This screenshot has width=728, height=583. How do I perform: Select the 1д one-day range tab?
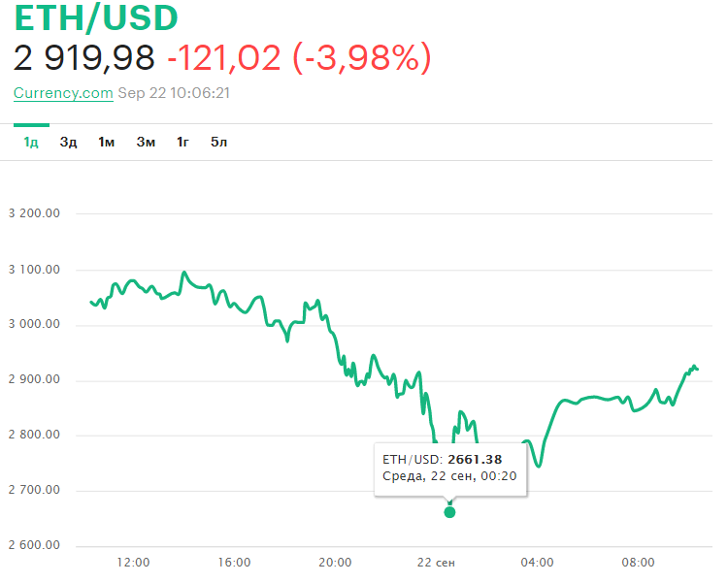pyautogui.click(x=31, y=143)
